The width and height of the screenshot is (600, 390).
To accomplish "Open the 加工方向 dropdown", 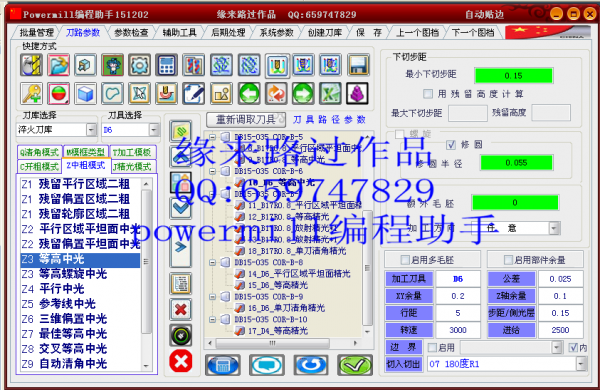I will pyautogui.click(x=554, y=228).
